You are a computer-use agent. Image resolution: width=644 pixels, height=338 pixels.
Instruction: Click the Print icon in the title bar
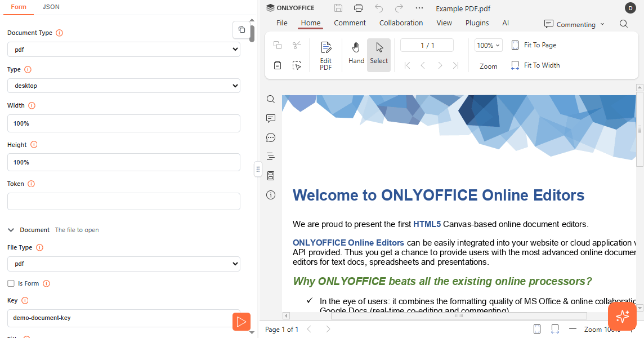pyautogui.click(x=358, y=8)
